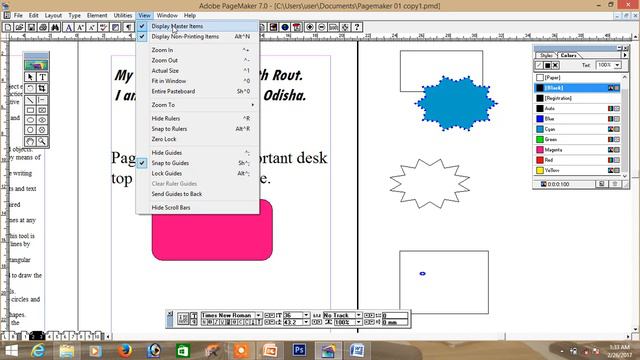
Task: Open the leading 43.2 dropdown
Action: (306, 322)
